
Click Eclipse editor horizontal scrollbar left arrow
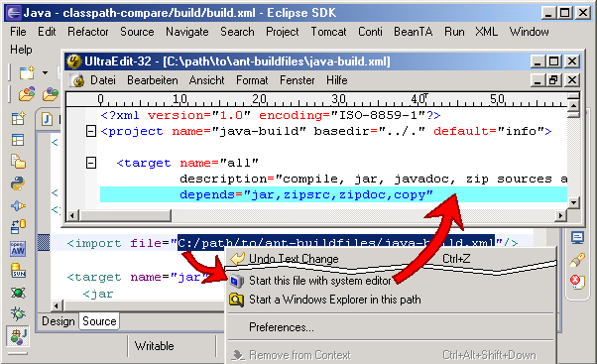[57, 305]
